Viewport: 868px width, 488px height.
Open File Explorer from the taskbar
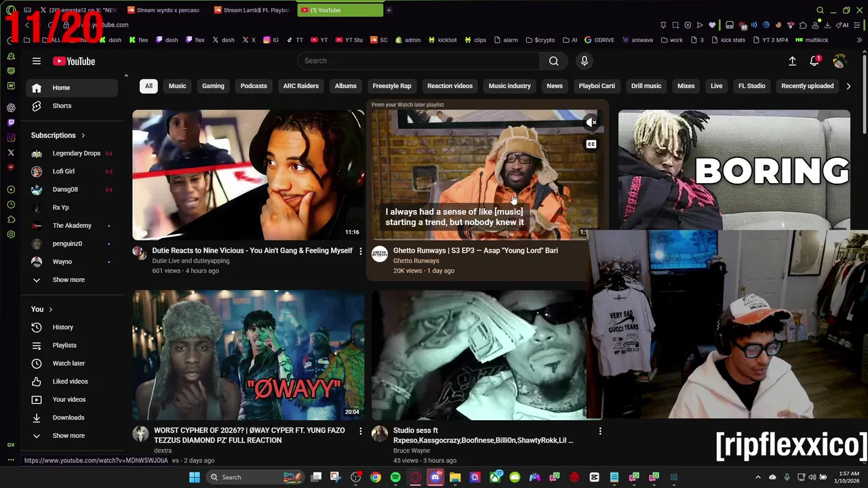coord(455,477)
